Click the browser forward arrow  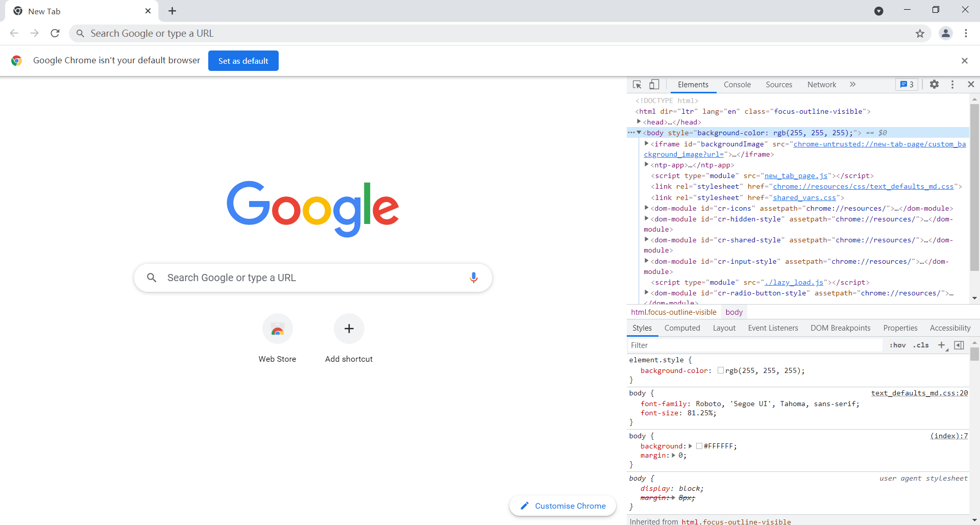click(x=35, y=33)
